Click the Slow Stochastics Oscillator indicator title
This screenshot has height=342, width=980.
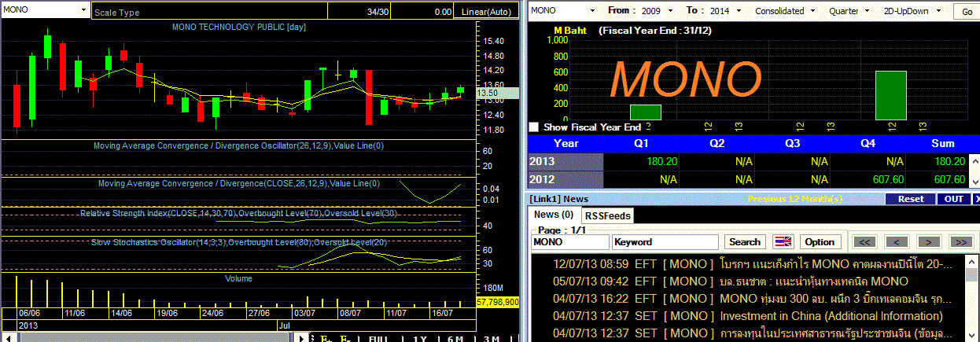240,242
